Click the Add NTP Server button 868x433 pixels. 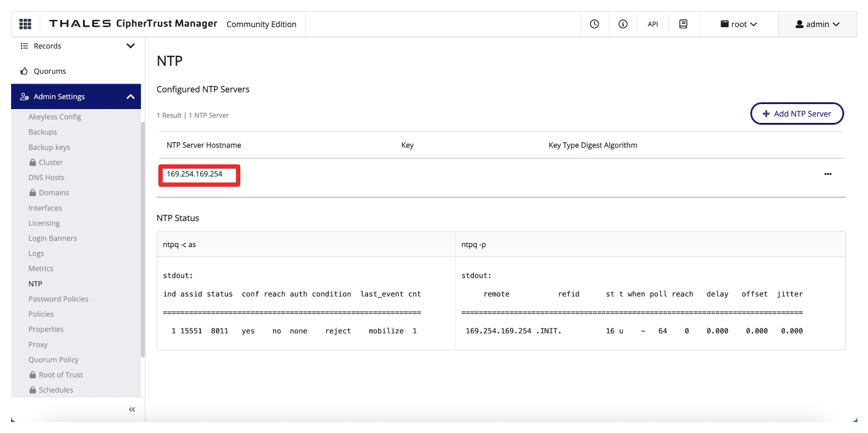click(x=797, y=114)
